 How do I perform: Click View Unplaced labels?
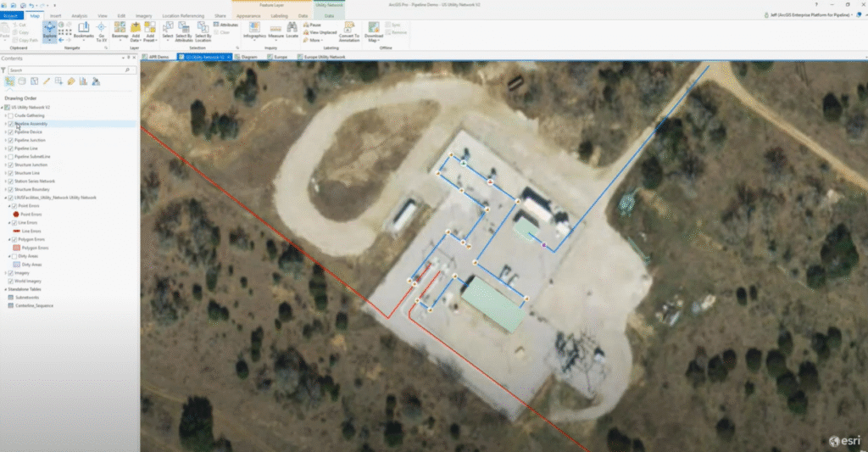[320, 33]
